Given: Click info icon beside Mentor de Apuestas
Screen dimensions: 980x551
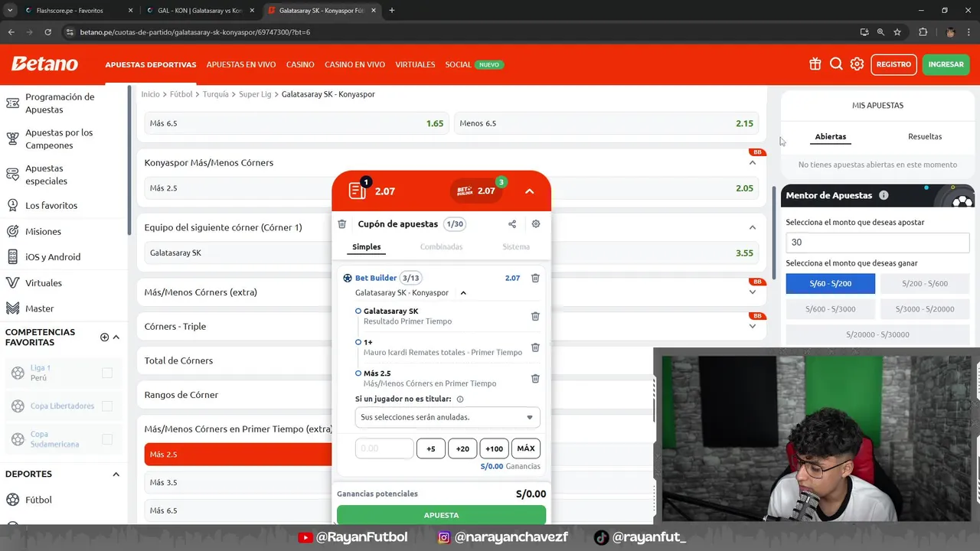Looking at the screenshot, I should click(884, 195).
